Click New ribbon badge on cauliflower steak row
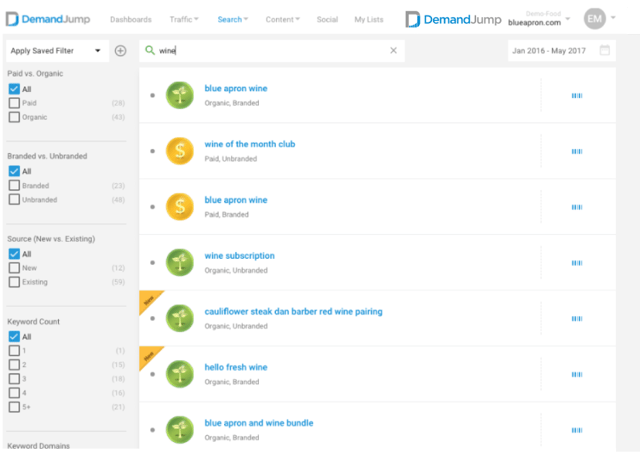Image resolution: width=640 pixels, height=452 pixels. coord(148,299)
